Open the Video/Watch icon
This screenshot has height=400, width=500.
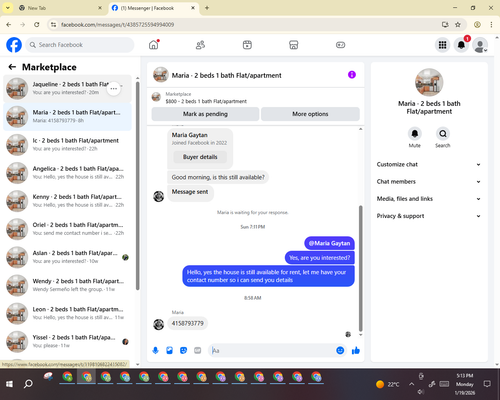tap(247, 45)
